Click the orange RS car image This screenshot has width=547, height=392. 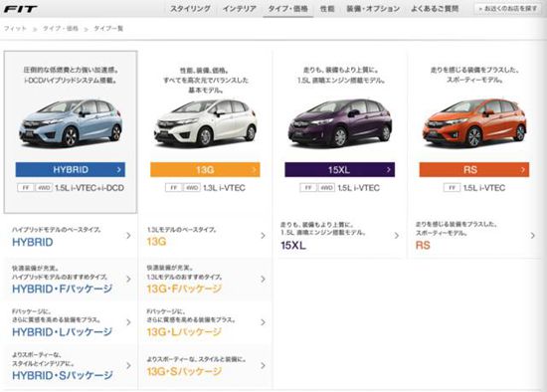pyautogui.click(x=474, y=122)
